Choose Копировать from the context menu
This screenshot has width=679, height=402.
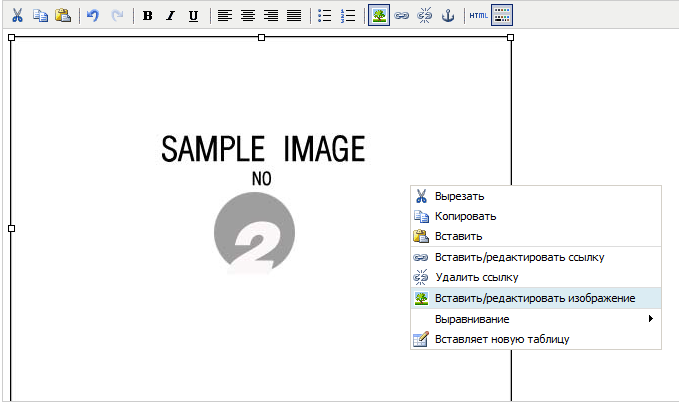[536, 216]
